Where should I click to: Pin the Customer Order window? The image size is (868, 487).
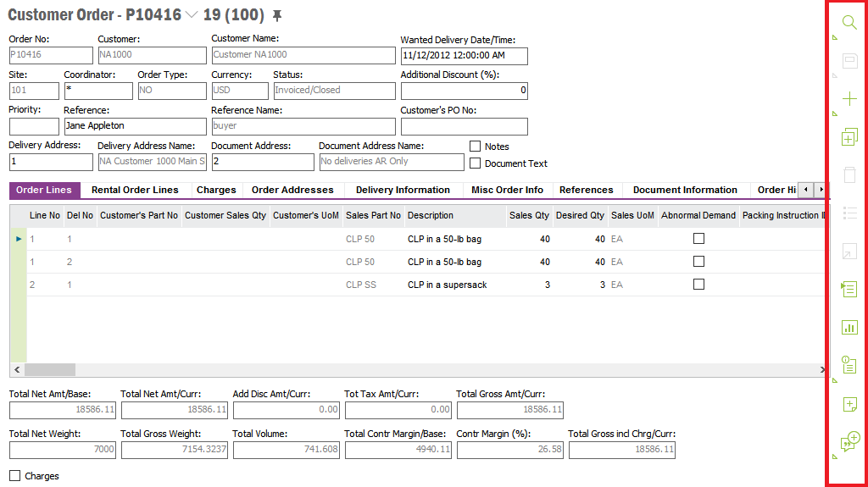click(x=276, y=16)
